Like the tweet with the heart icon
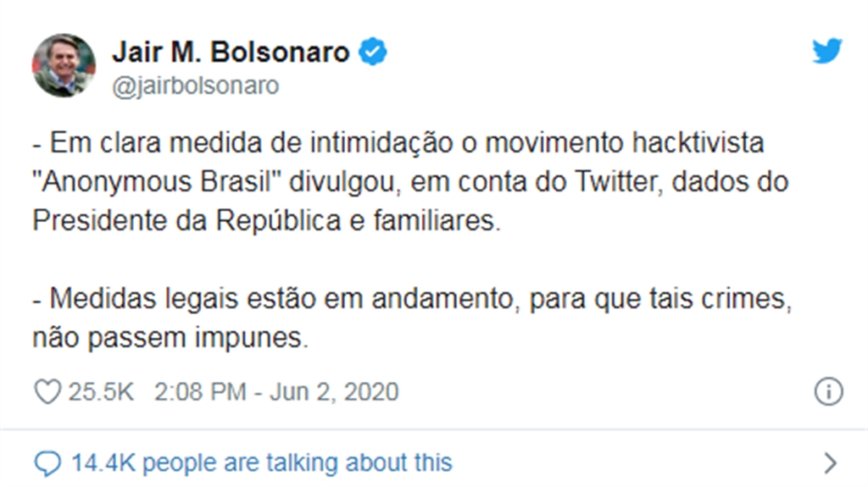Image resolution: width=868 pixels, height=487 pixels. coord(47,392)
